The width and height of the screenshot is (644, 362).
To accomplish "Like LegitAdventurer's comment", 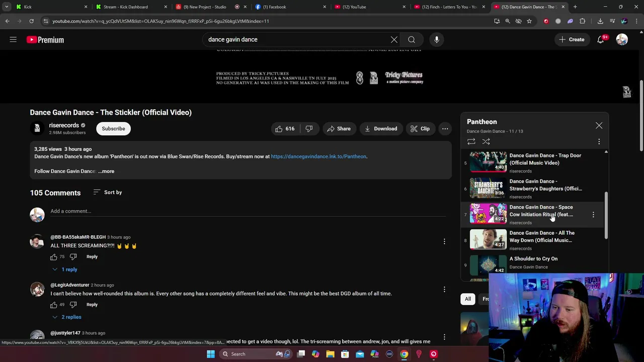I will point(54,305).
